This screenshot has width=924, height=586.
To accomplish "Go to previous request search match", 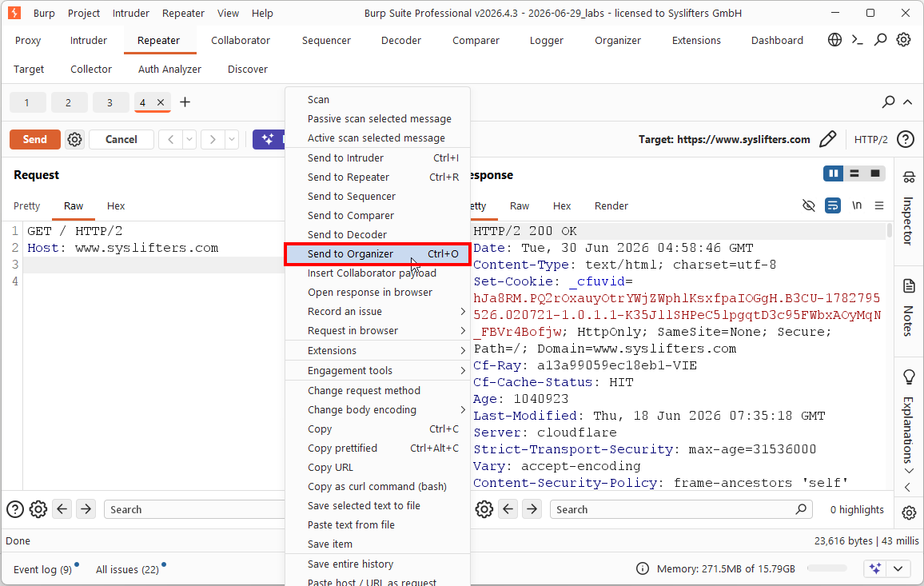I will point(62,508).
